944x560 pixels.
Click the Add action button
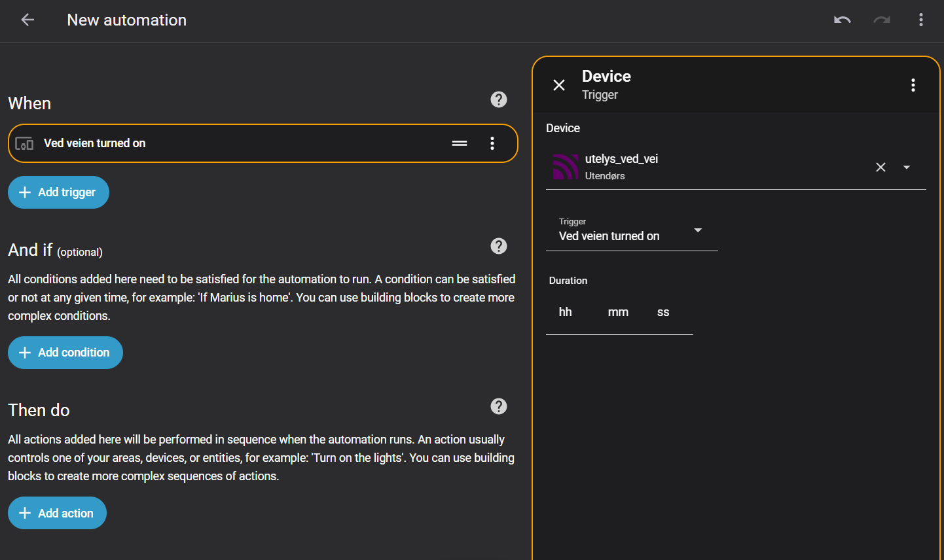click(x=57, y=513)
